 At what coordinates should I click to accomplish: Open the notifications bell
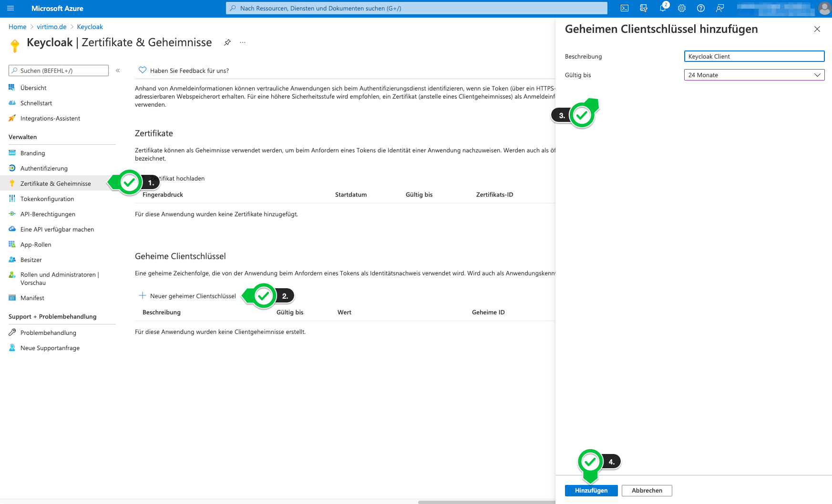[662, 8]
